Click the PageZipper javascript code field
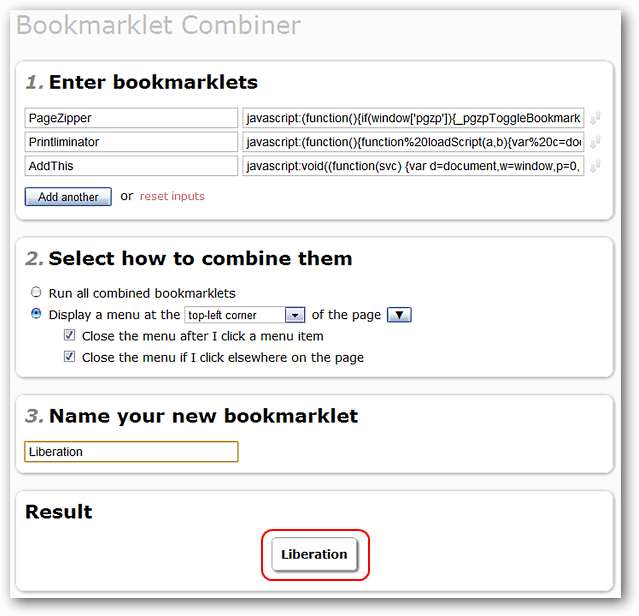The image size is (639, 616). (413, 118)
